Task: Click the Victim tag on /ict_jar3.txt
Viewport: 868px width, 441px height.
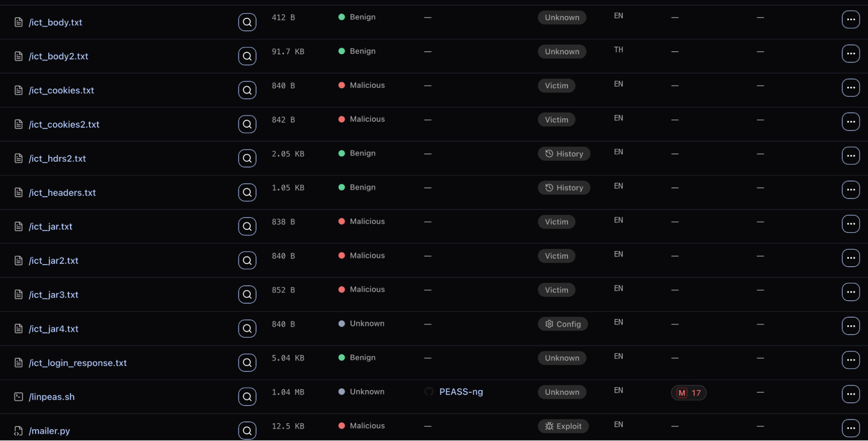Action: tap(557, 290)
